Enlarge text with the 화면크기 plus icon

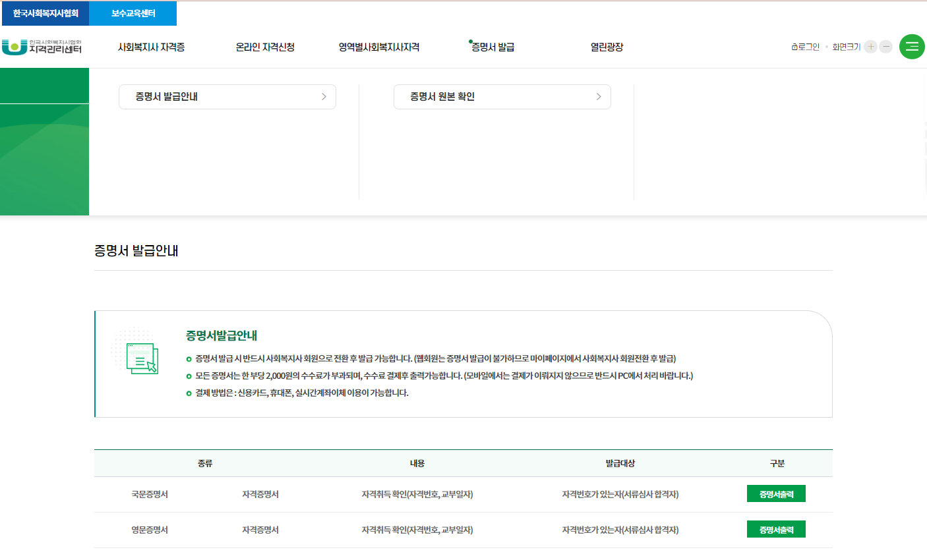(870, 47)
